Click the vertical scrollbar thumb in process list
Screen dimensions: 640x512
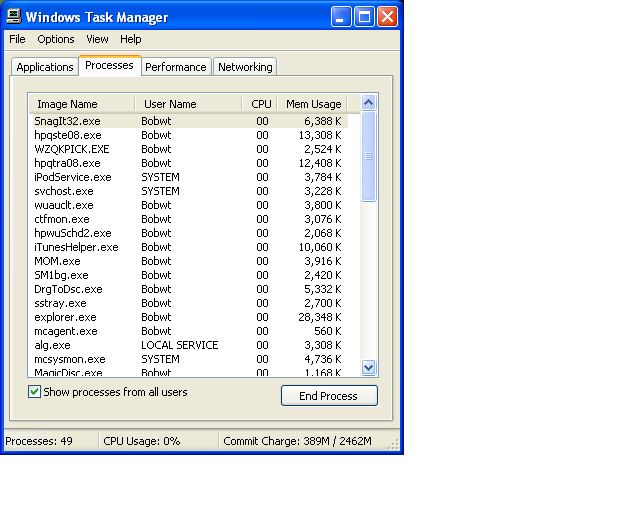(369, 157)
